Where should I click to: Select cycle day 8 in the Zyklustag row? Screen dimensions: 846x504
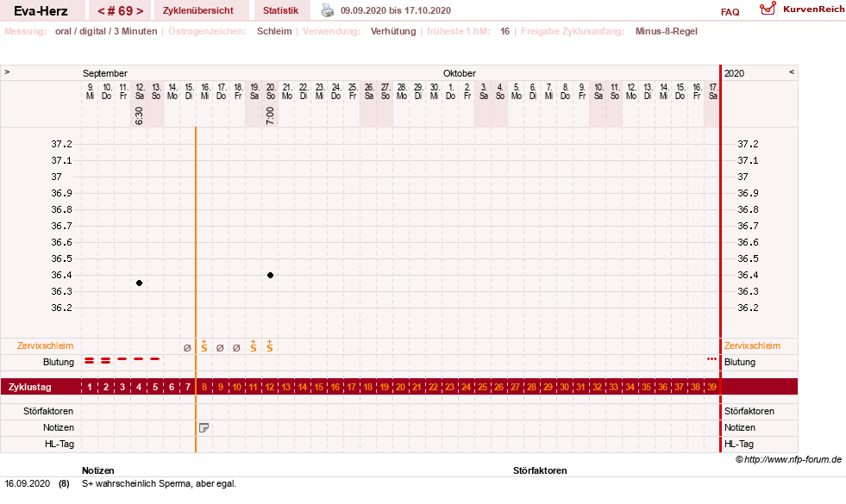(204, 387)
